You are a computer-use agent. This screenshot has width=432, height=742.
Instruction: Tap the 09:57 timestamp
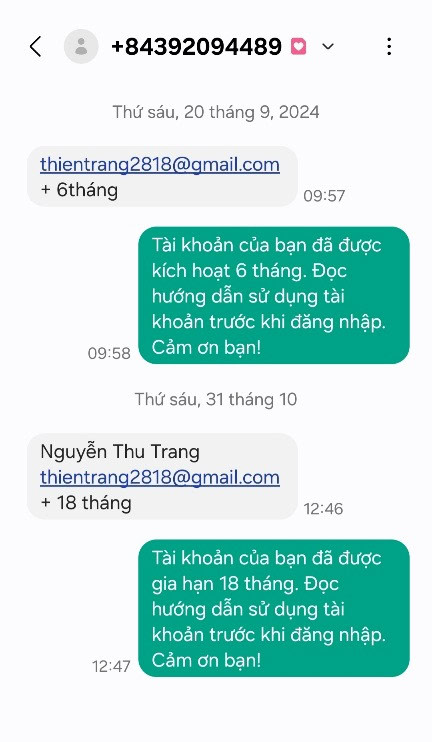click(324, 196)
